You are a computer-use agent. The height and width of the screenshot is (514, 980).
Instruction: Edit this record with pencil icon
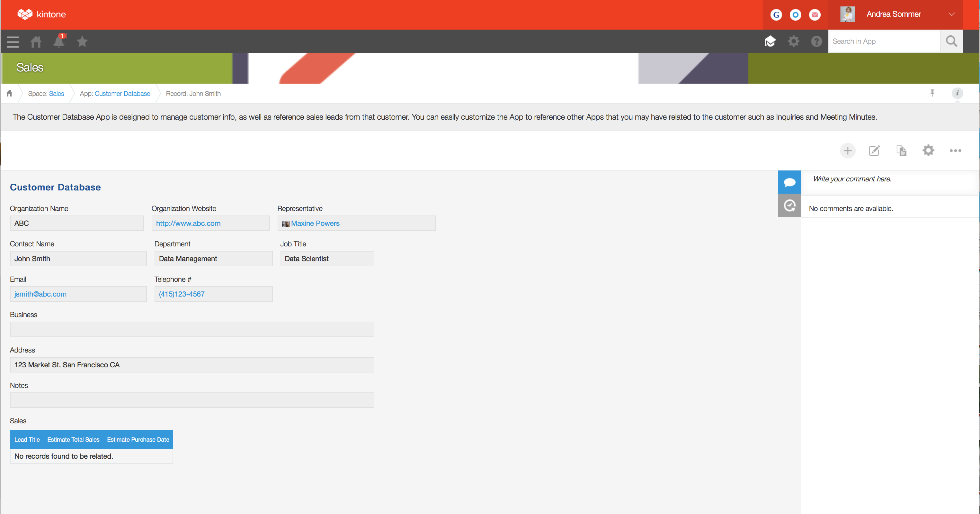click(874, 151)
